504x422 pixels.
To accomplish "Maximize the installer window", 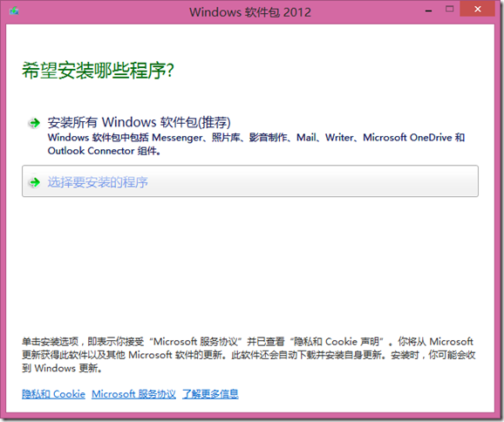I will point(449,10).
